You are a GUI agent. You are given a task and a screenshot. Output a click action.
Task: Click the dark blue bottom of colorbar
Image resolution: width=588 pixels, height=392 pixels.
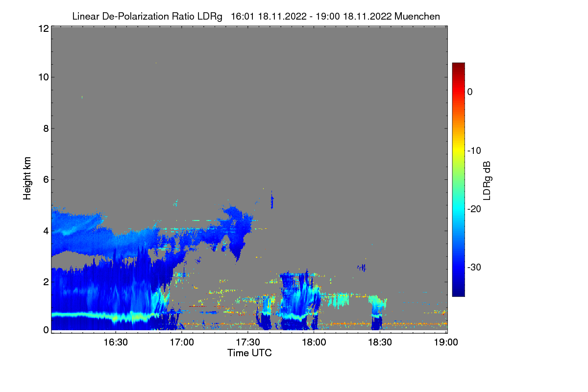pyautogui.click(x=458, y=293)
